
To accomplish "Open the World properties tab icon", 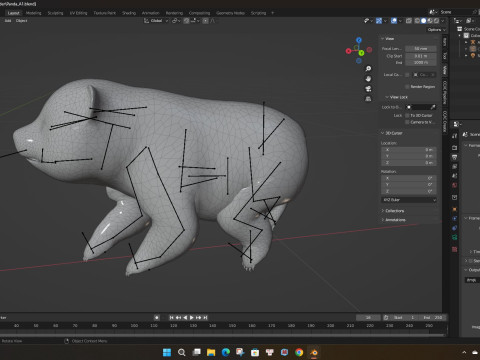I will point(455,185).
